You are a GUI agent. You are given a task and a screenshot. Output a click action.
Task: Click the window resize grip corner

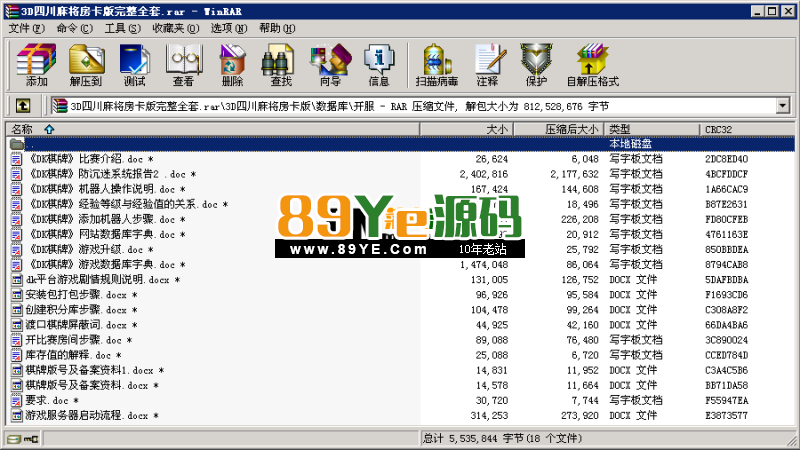coord(791,440)
